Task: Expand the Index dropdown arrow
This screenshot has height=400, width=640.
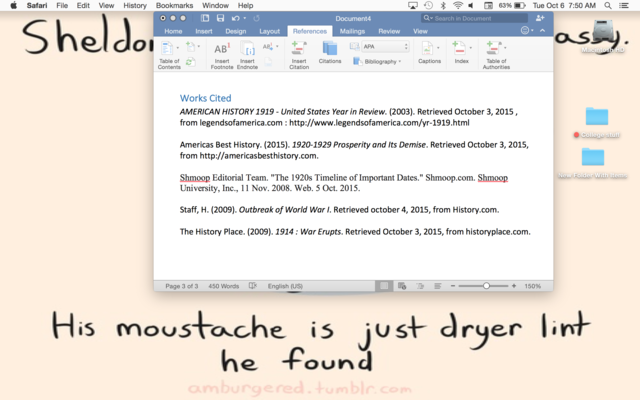Action: click(x=470, y=48)
